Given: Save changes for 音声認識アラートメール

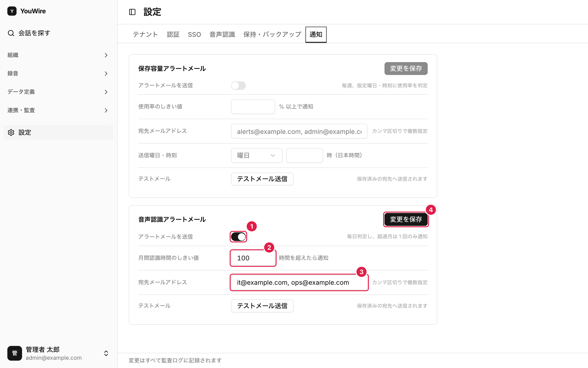Looking at the screenshot, I should click(x=406, y=219).
